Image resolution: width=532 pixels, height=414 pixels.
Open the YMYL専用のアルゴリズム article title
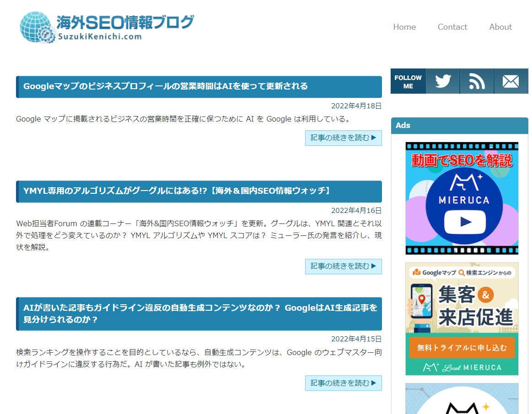click(177, 191)
